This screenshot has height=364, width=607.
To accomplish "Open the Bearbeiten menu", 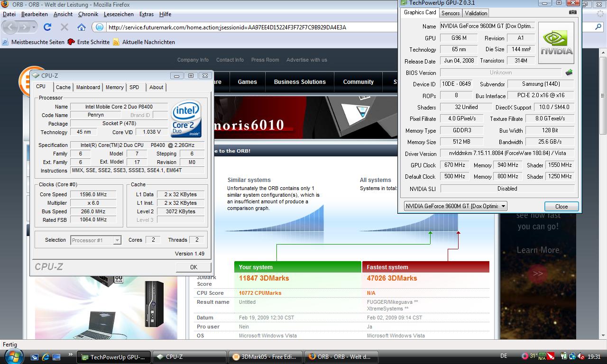I will [x=34, y=14].
